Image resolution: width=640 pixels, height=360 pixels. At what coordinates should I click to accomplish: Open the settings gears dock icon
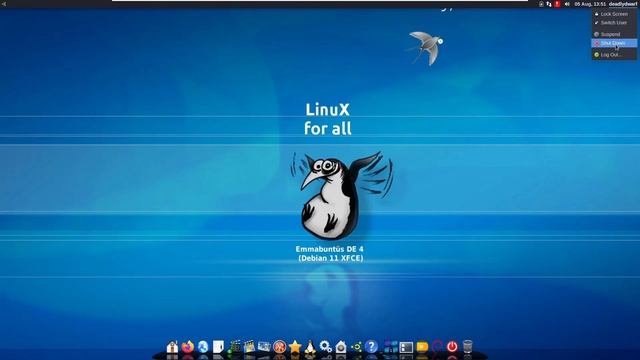tap(325, 347)
